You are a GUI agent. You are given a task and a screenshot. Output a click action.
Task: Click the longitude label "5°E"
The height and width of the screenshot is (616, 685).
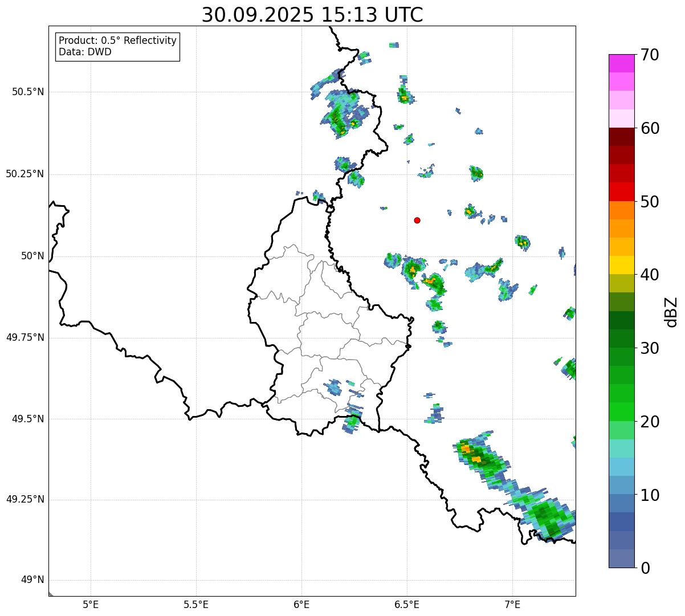tap(91, 605)
